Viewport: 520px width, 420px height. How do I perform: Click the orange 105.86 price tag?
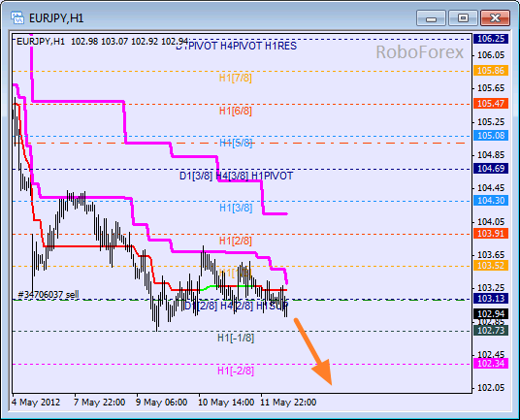coord(491,70)
